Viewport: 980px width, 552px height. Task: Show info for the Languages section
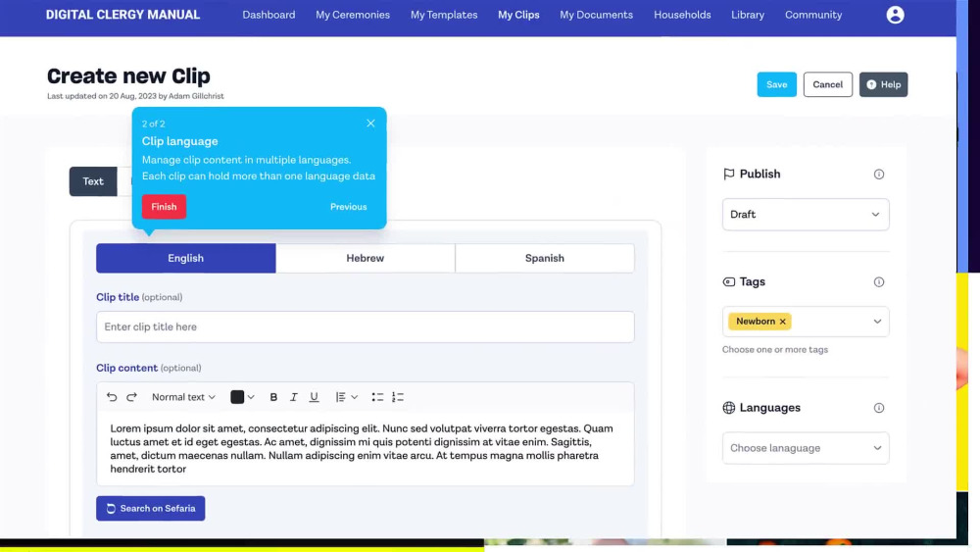pos(879,408)
